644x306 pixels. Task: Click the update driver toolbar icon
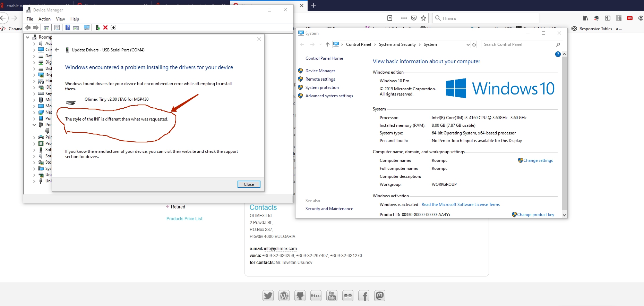pyautogui.click(x=97, y=27)
